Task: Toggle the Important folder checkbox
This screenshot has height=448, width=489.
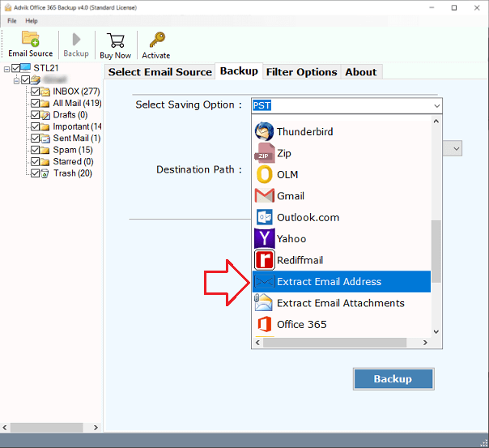Action: point(36,126)
